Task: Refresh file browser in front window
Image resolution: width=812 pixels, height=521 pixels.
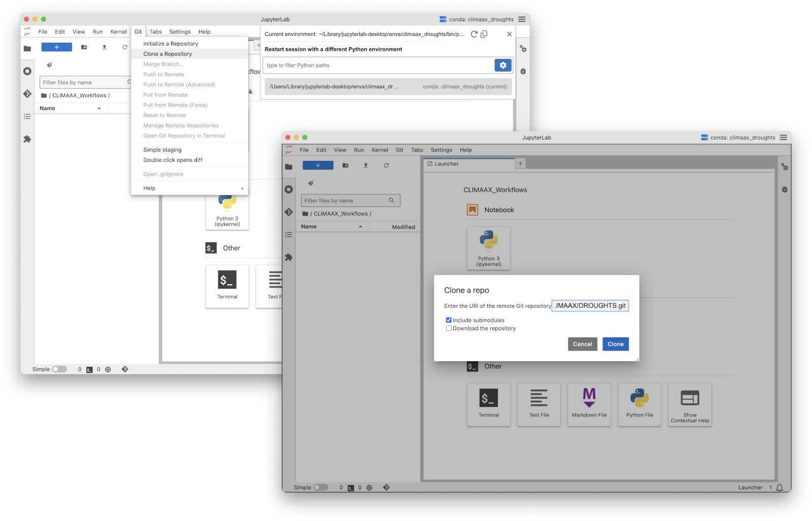Action: [x=386, y=165]
